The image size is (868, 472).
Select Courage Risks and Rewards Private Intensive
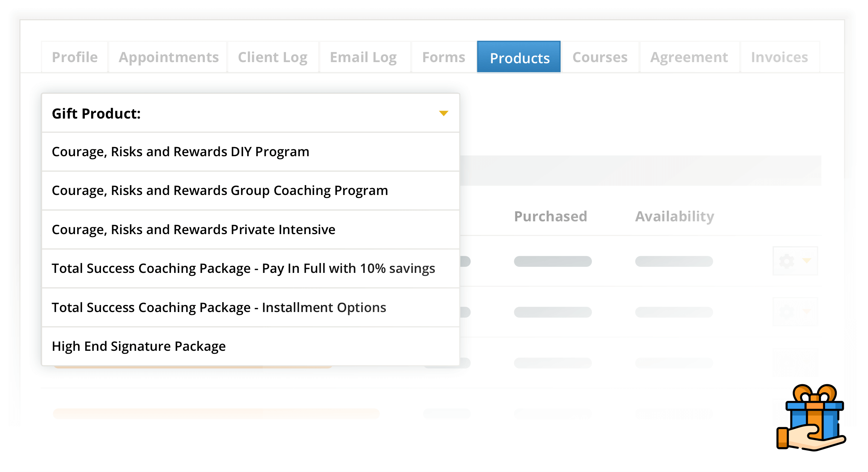click(x=250, y=229)
